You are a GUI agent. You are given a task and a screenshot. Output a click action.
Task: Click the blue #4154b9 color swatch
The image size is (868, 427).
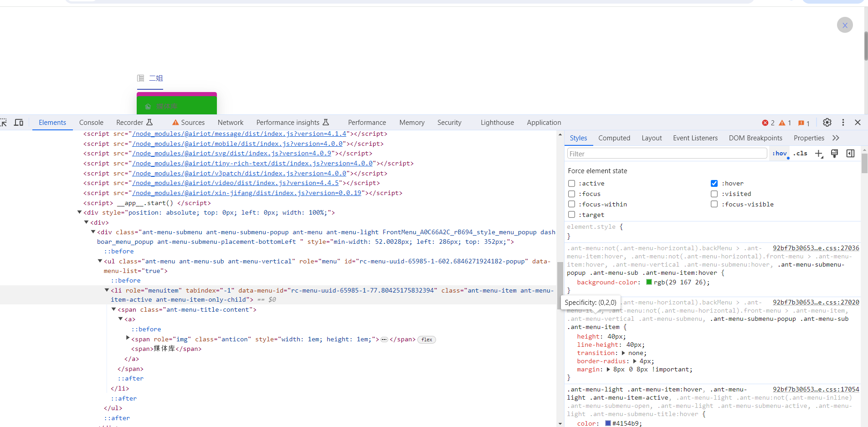pos(608,423)
